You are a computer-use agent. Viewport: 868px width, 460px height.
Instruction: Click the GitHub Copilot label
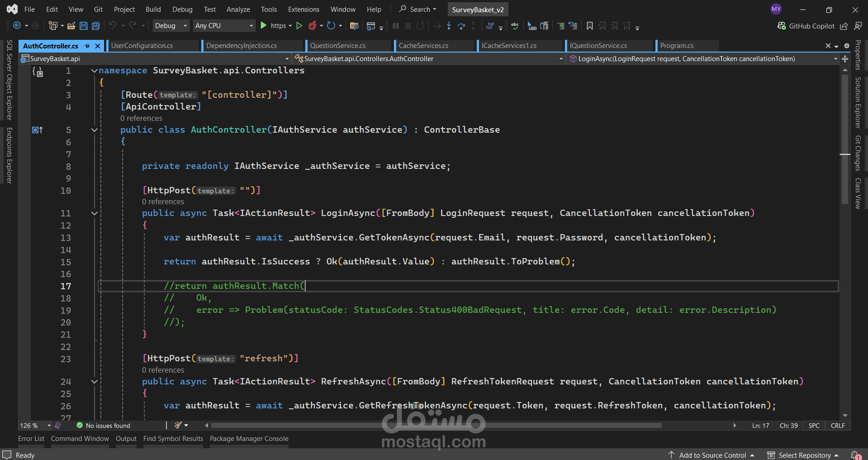[811, 26]
